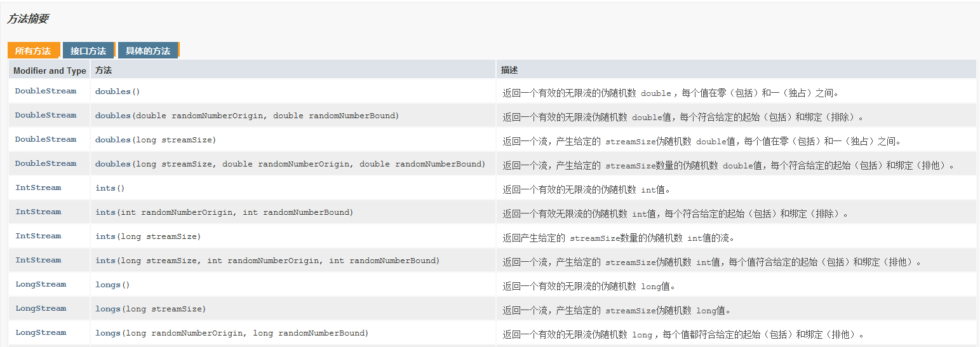Click DoubleStream type in the doubles() row

tap(46, 91)
